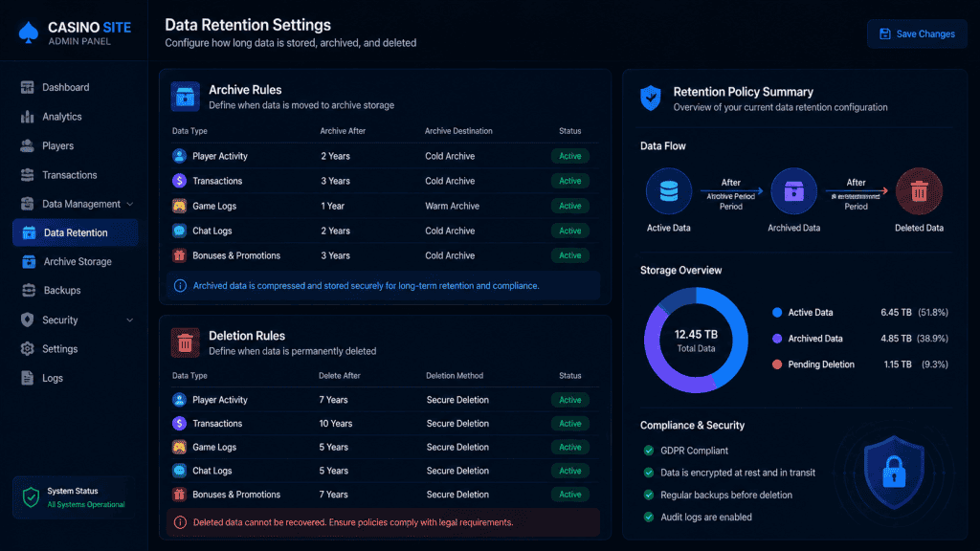Viewport: 980px width, 551px height.
Task: Click the Analytics bar chart icon
Action: coord(27,117)
